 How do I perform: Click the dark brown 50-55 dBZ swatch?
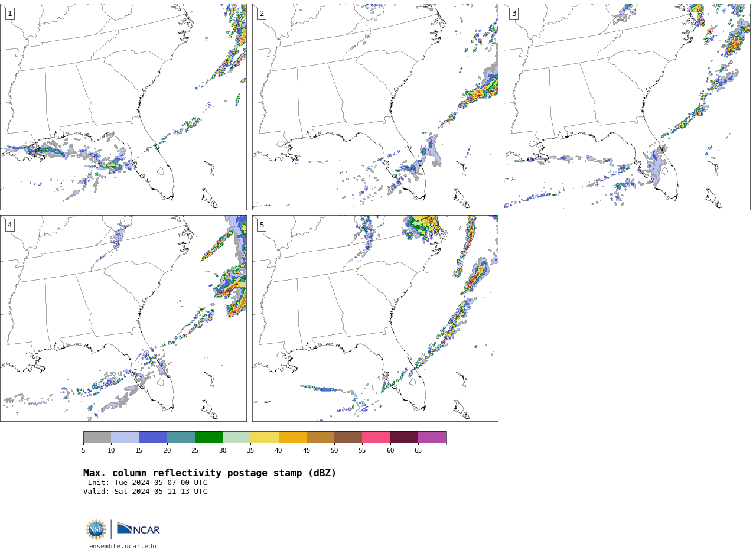(348, 437)
